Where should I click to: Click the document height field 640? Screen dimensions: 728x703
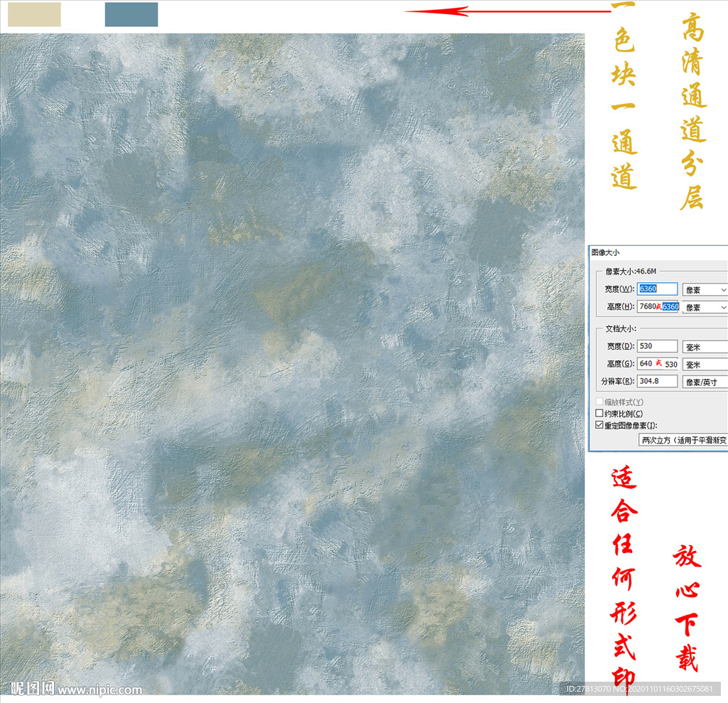[658, 364]
